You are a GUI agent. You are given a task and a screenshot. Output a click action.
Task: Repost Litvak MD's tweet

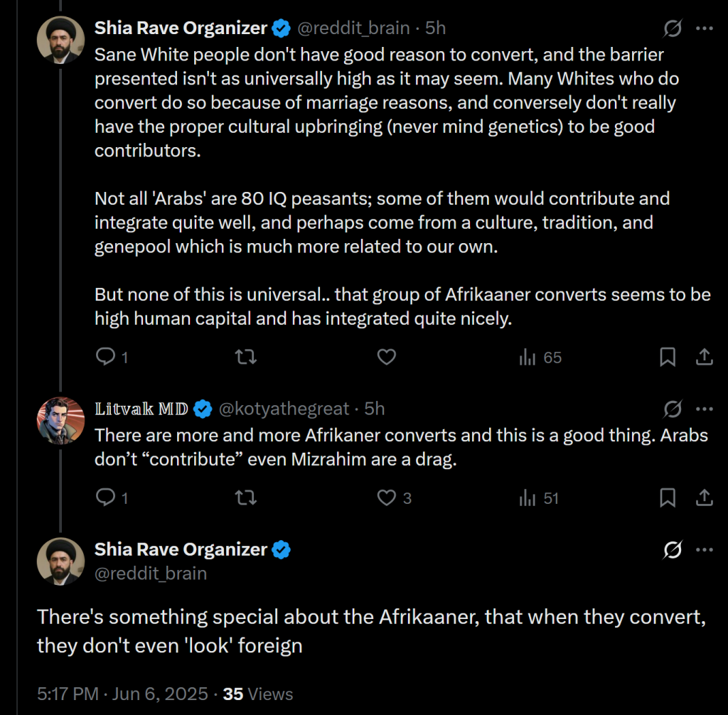(x=245, y=498)
